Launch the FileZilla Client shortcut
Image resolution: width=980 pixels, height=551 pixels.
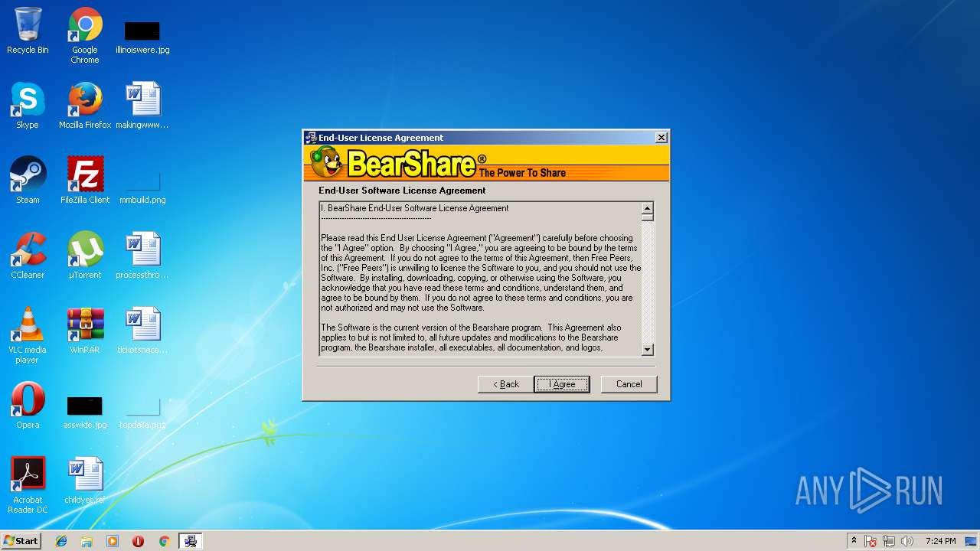tap(85, 181)
